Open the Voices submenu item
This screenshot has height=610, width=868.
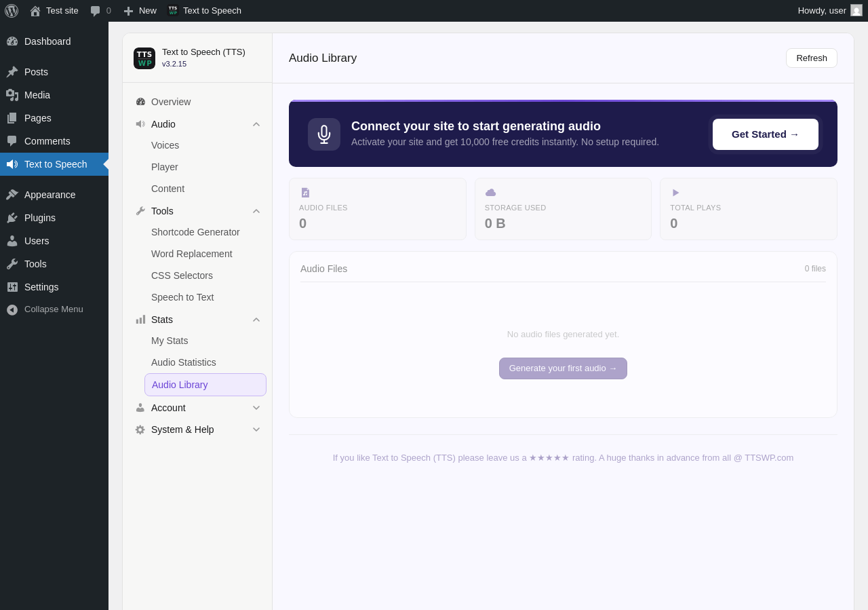pos(165,145)
